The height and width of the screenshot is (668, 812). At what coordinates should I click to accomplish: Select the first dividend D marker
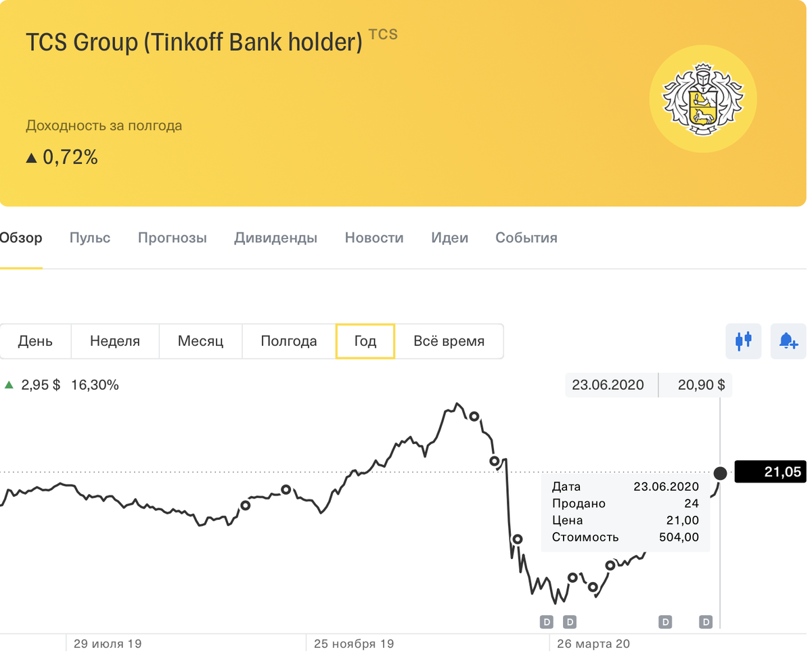[547, 621]
